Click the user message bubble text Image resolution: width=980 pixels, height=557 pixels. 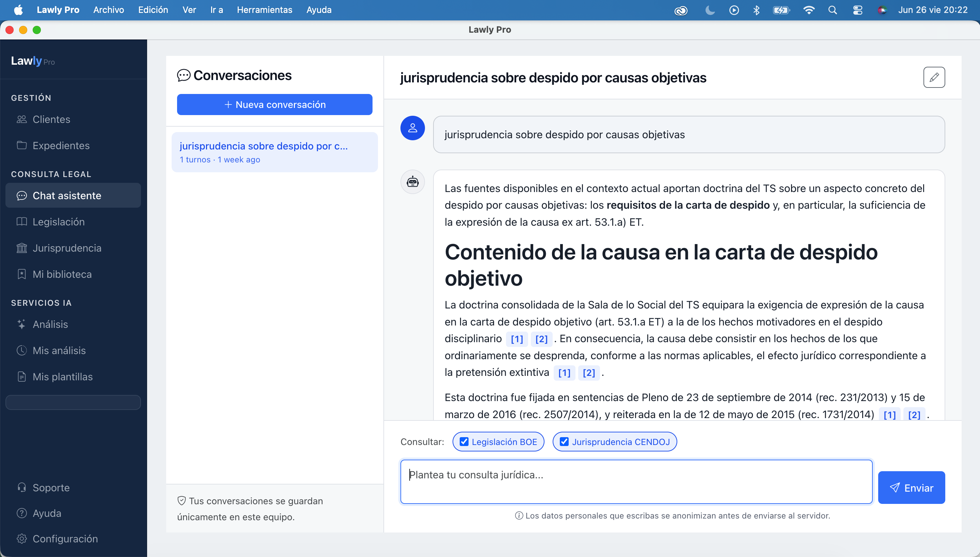pos(564,135)
